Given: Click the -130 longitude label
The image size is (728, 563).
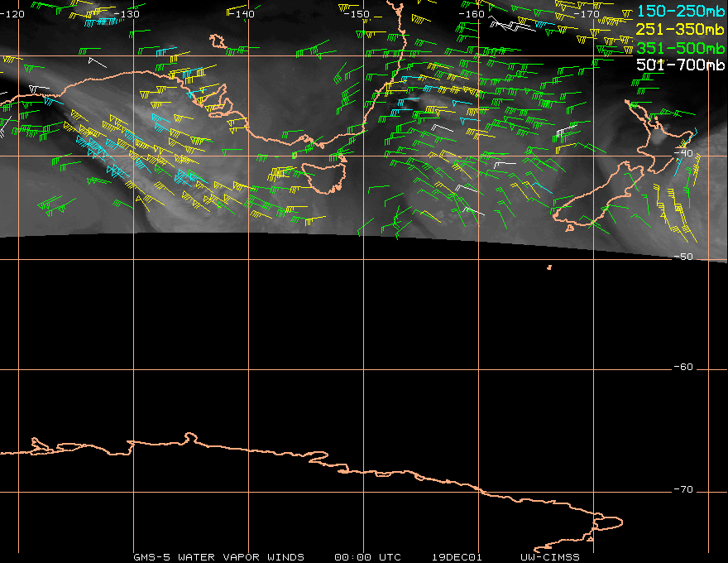Looking at the screenshot, I should coord(127,14).
